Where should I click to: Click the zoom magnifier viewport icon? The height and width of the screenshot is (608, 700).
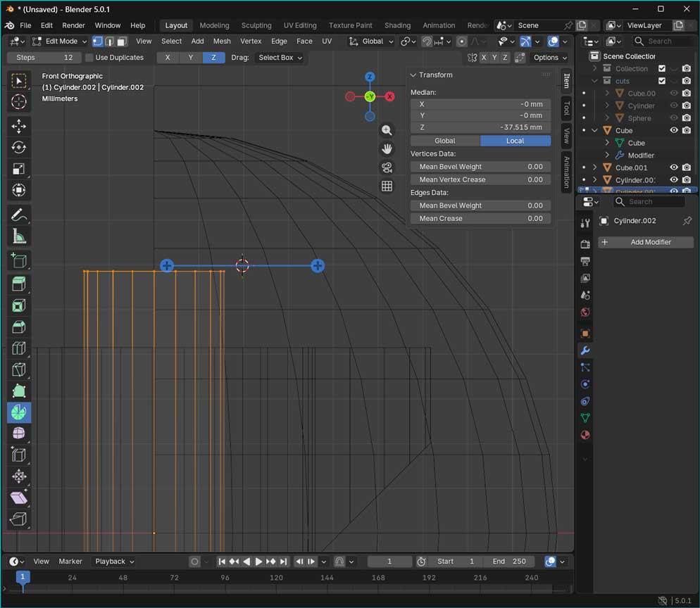tap(387, 130)
